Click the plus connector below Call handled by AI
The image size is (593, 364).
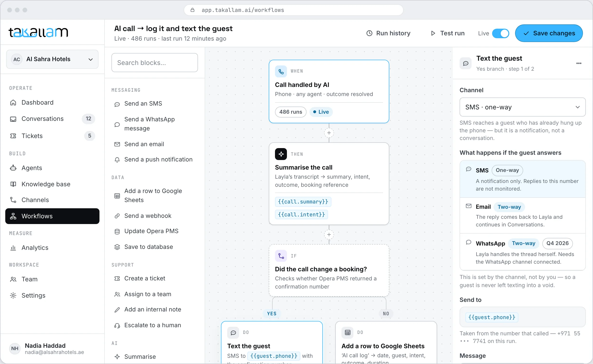click(329, 133)
